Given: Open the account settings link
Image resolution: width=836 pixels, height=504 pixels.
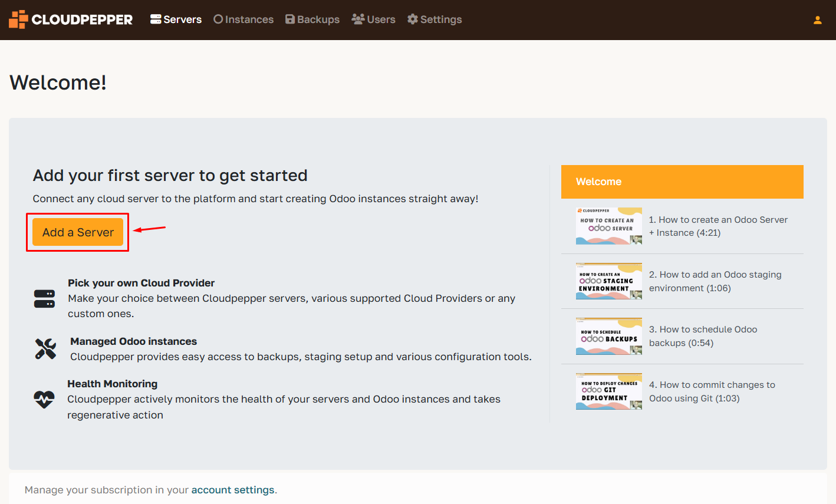Looking at the screenshot, I should pos(233,489).
